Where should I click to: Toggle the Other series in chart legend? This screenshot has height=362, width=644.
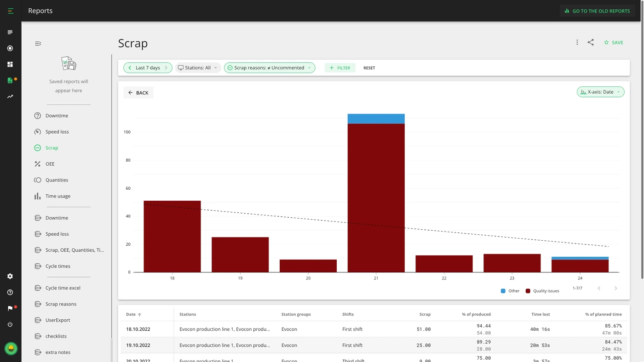tap(510, 291)
